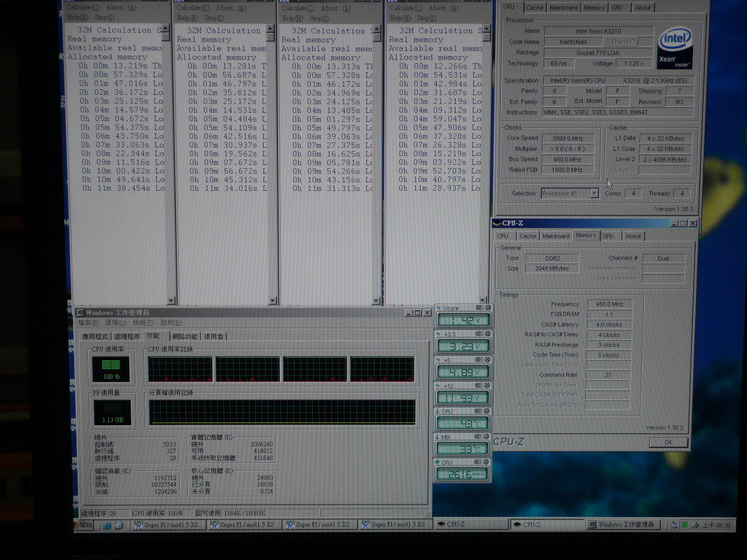Click the green icon in the system tray
Screen dimensions: 747x560
(x=684, y=525)
